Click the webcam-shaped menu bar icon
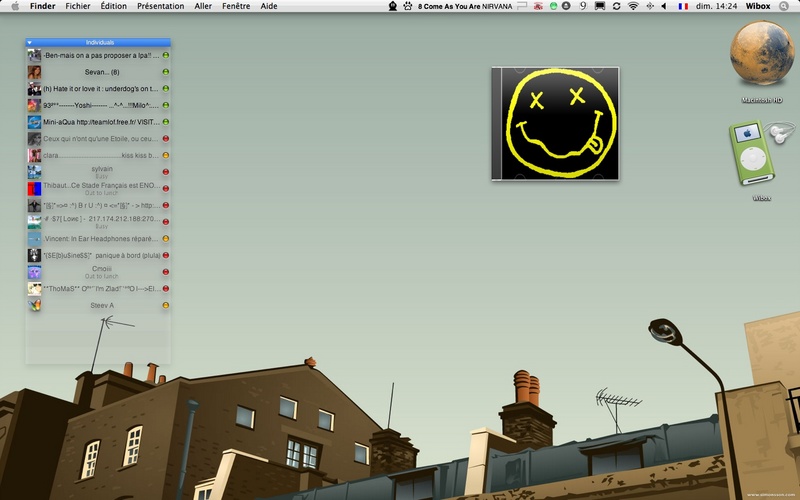The image size is (800, 500). coord(392,6)
